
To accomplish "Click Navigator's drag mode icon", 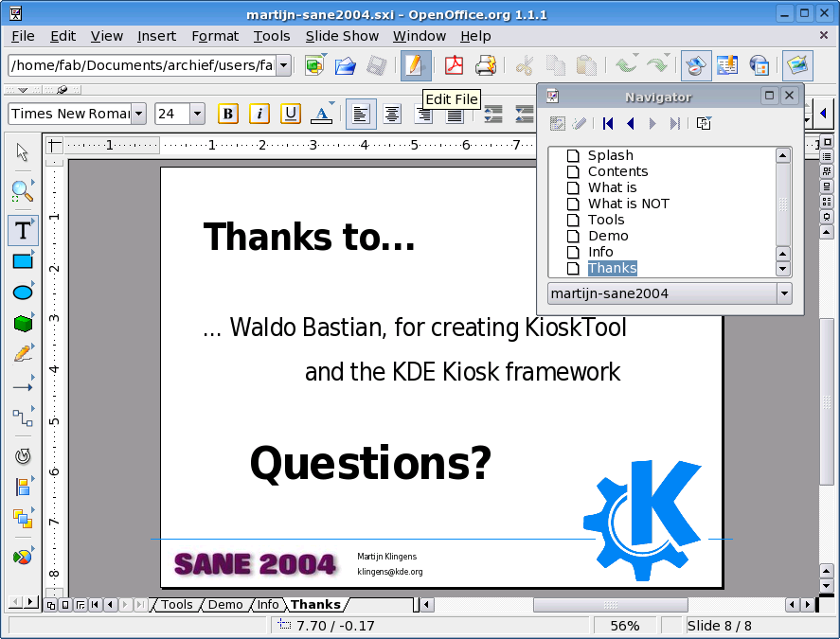I will point(704,124).
